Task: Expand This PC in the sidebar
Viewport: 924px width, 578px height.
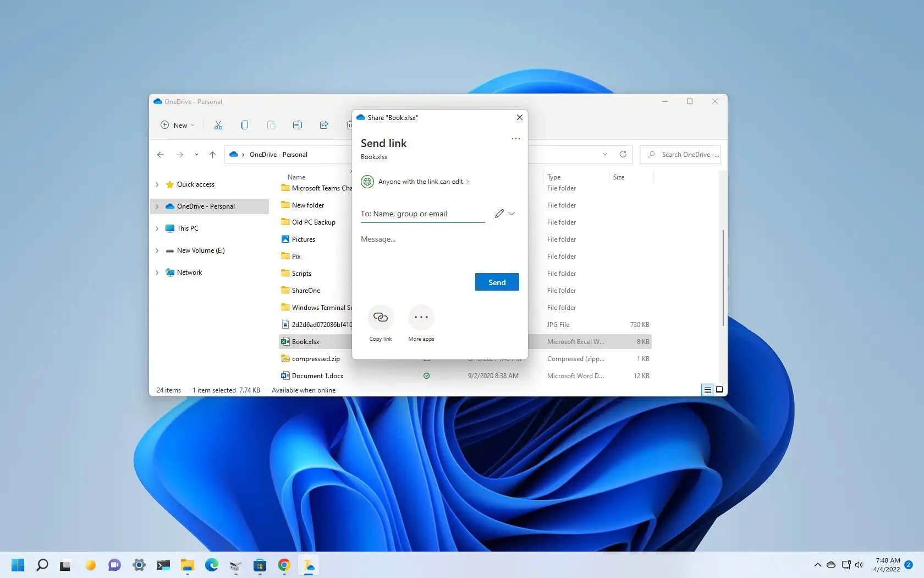Action: tap(157, 228)
